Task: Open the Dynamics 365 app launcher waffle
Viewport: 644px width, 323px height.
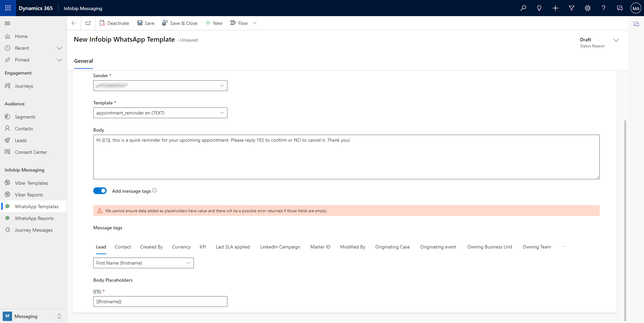Action: coord(7,8)
